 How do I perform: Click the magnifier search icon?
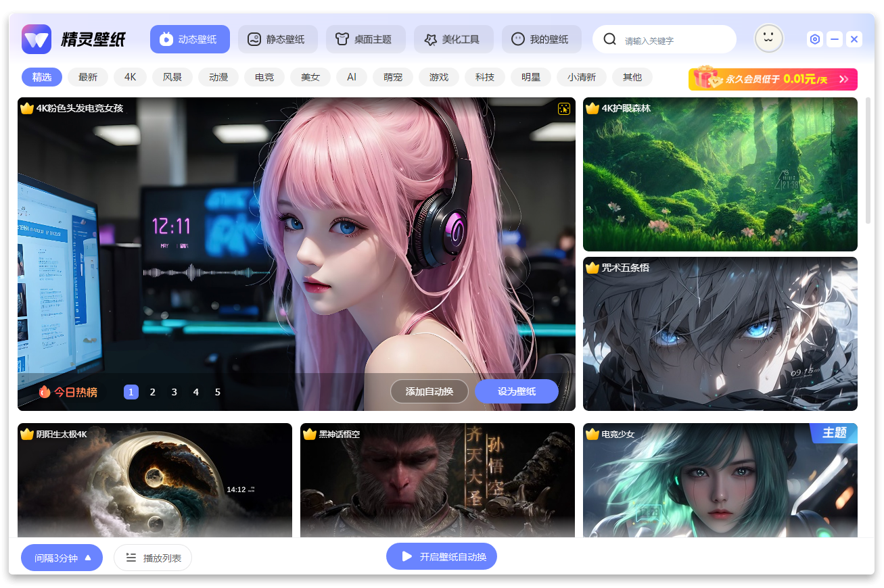click(609, 39)
